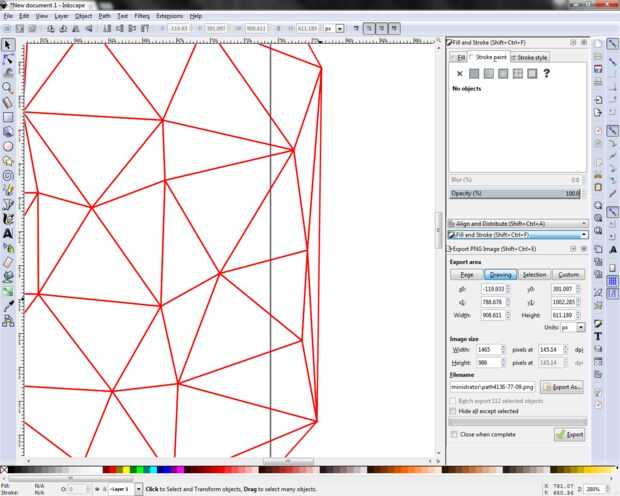The height and width of the screenshot is (496, 620).
Task: Pick the yellow swatch in the palette
Action: [126, 470]
